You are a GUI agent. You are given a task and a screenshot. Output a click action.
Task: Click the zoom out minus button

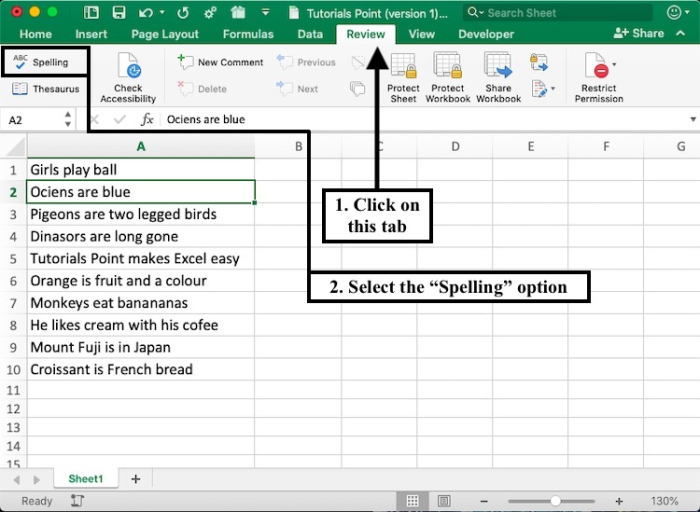[484, 501]
